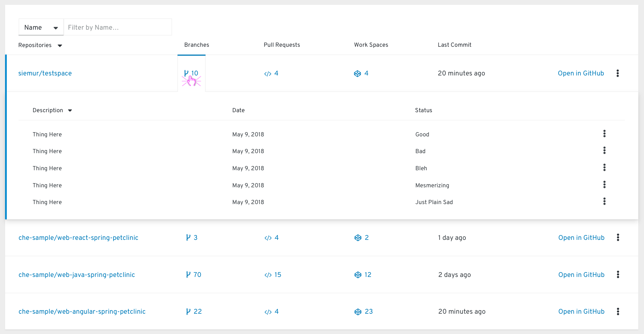Click the Filter by Name input field
This screenshot has width=644, height=334.
click(118, 27)
